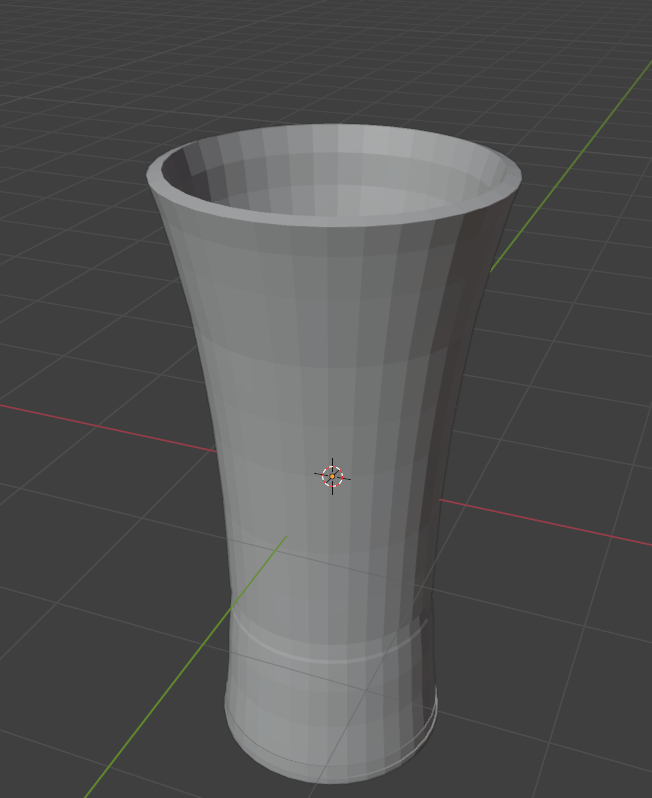Click the red X axis line left of cup
652x798 pixels.
(x=100, y=422)
